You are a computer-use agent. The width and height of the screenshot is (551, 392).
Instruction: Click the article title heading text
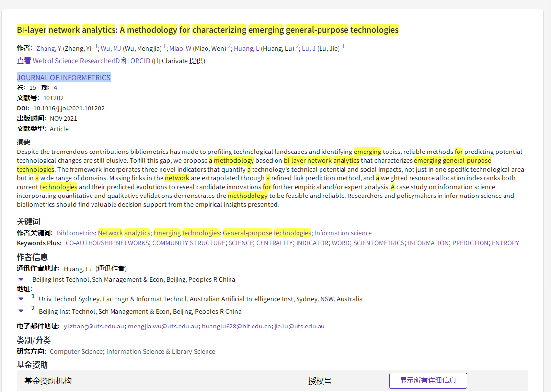point(207,30)
